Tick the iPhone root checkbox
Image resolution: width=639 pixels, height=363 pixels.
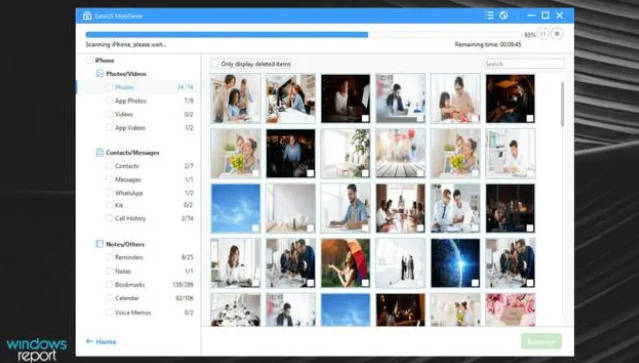pos(88,60)
